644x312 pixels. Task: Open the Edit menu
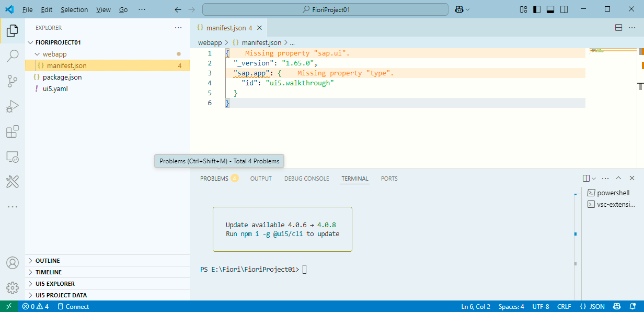(x=47, y=9)
